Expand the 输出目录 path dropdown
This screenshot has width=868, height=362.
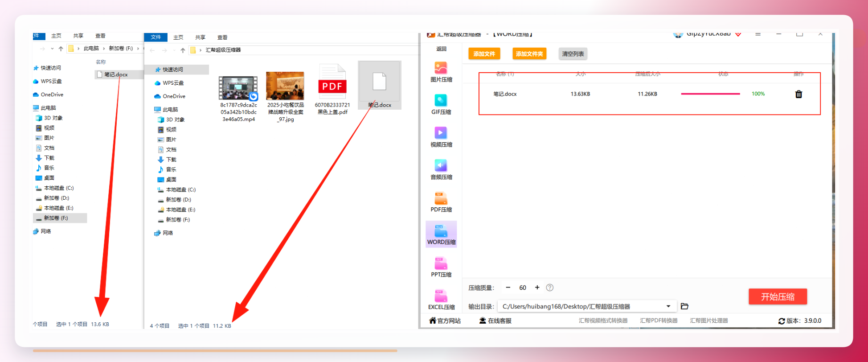click(x=668, y=306)
